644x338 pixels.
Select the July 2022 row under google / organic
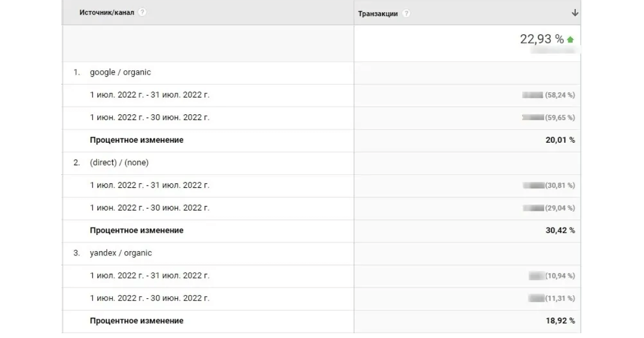pyautogui.click(x=321, y=95)
